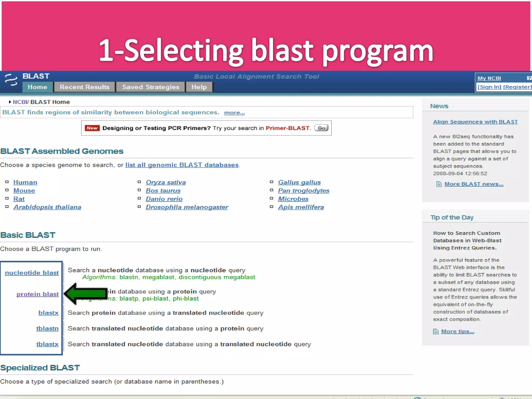Open the protein blast program link
Viewport: 532px width, 399px height.
(38, 294)
